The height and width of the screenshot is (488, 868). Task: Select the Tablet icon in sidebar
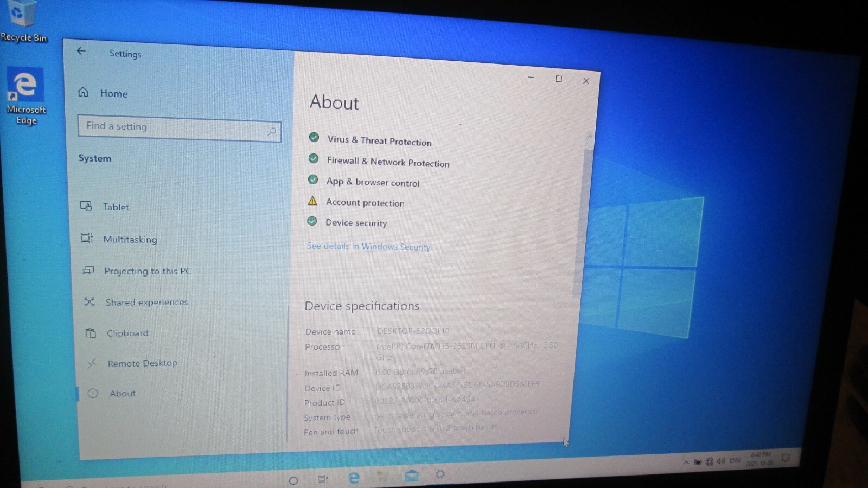pos(86,206)
